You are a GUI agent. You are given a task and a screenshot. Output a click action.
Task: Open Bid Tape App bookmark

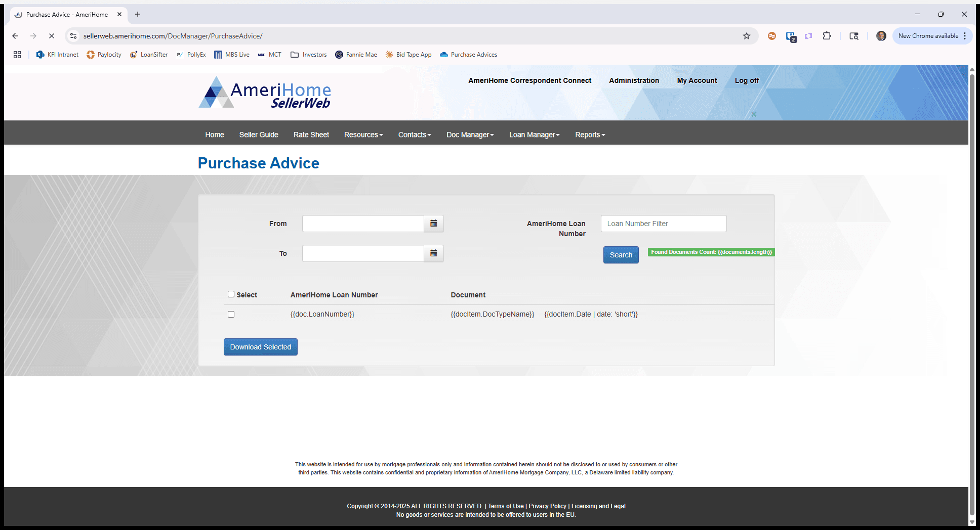click(x=409, y=55)
